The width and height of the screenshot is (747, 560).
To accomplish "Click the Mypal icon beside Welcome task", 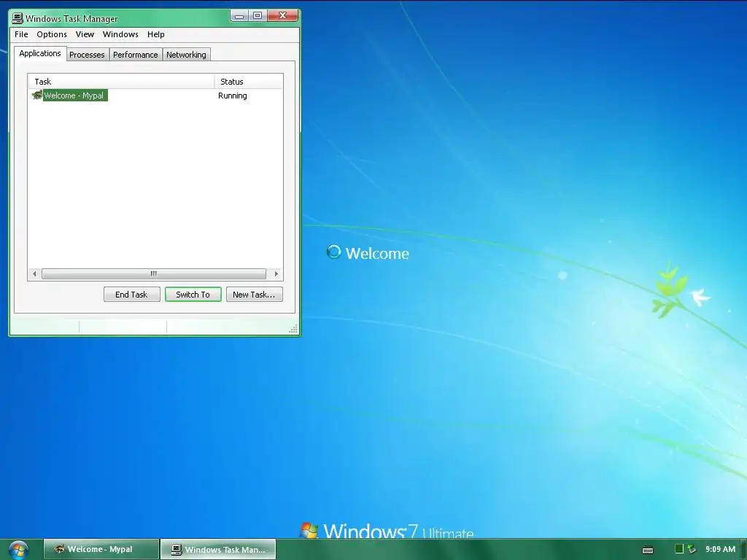I will click(x=36, y=96).
